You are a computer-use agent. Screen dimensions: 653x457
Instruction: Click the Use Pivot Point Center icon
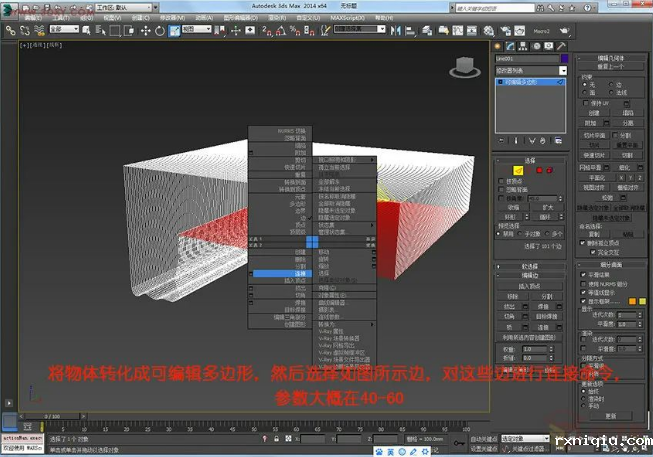click(219, 30)
